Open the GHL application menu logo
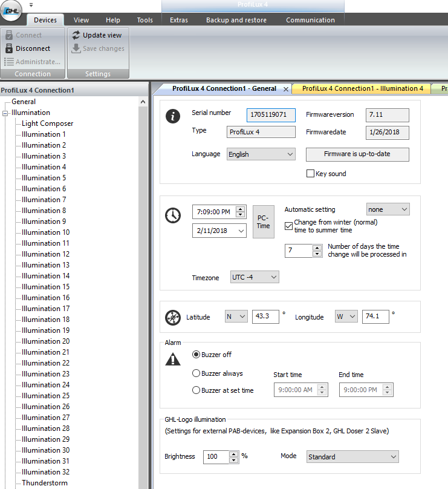The image size is (448, 489). (x=11, y=11)
